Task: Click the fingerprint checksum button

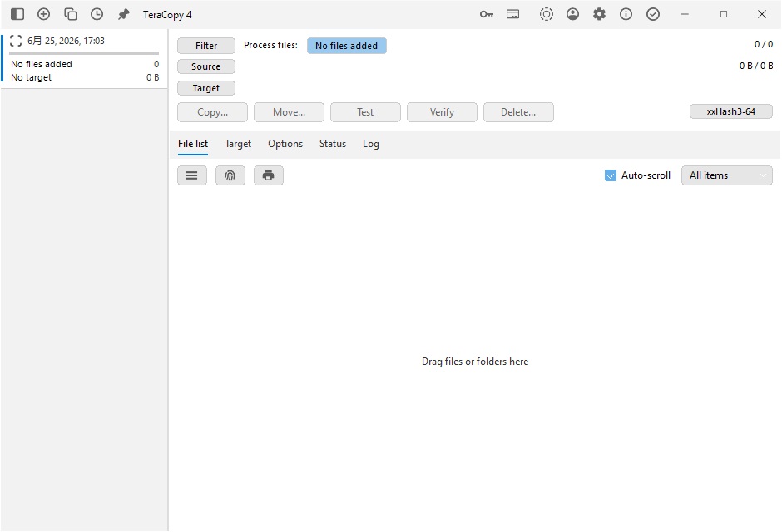Action: tap(230, 175)
